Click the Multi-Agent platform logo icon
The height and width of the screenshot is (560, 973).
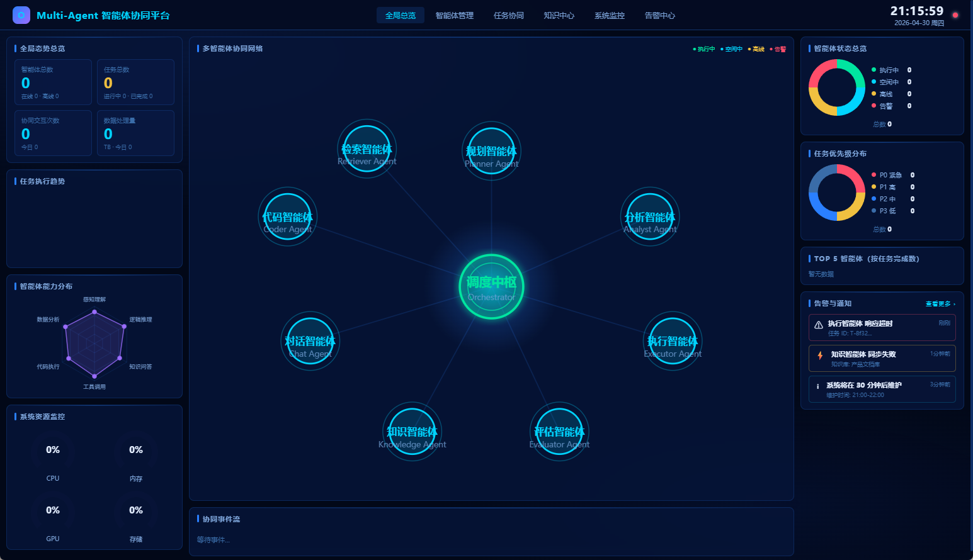(x=21, y=15)
